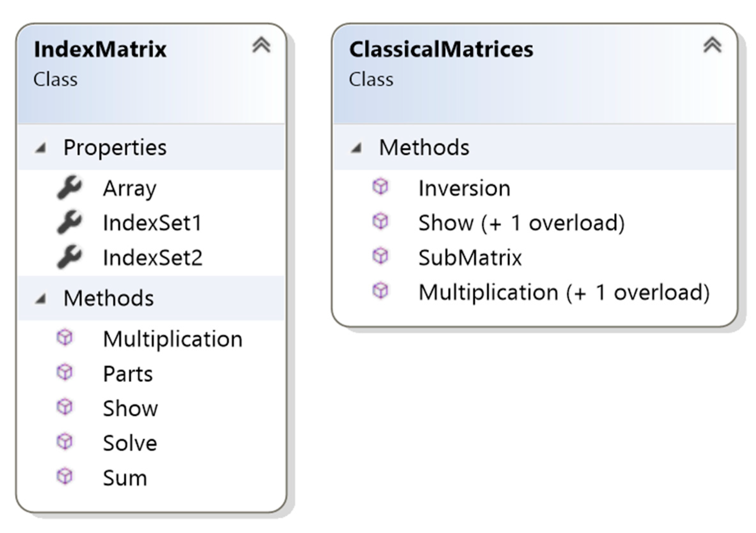Click the cube icon beside SubMatrix method

[380, 256]
